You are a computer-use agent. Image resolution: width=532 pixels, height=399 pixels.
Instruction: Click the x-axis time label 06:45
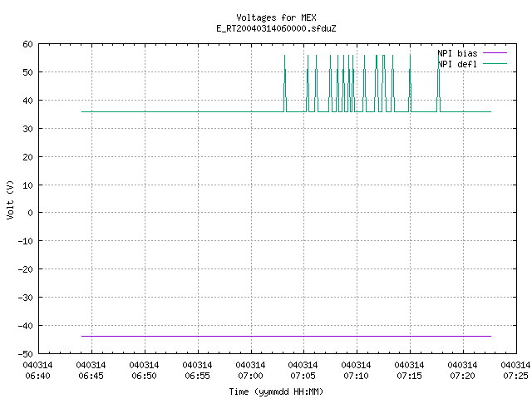coord(91,376)
